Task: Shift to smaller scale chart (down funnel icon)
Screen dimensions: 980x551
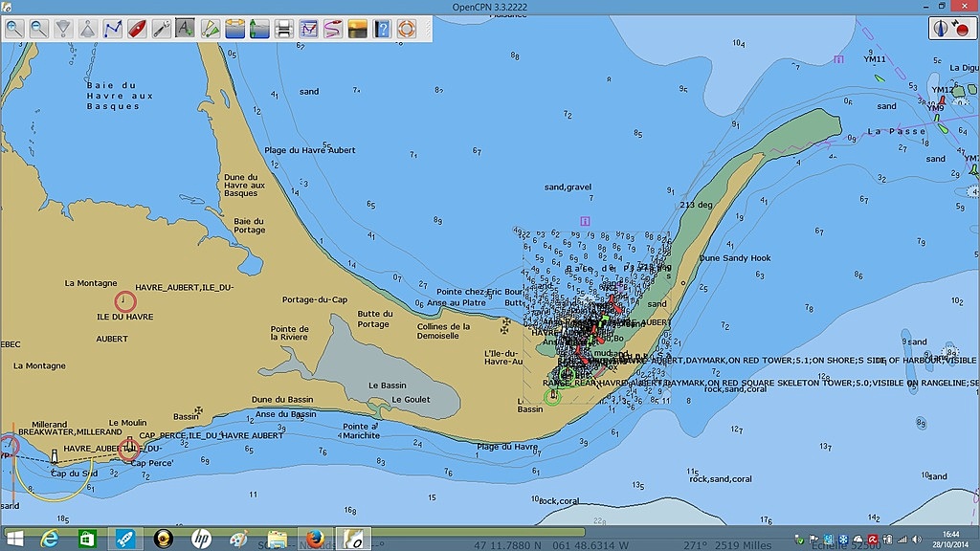Action: tap(63, 29)
